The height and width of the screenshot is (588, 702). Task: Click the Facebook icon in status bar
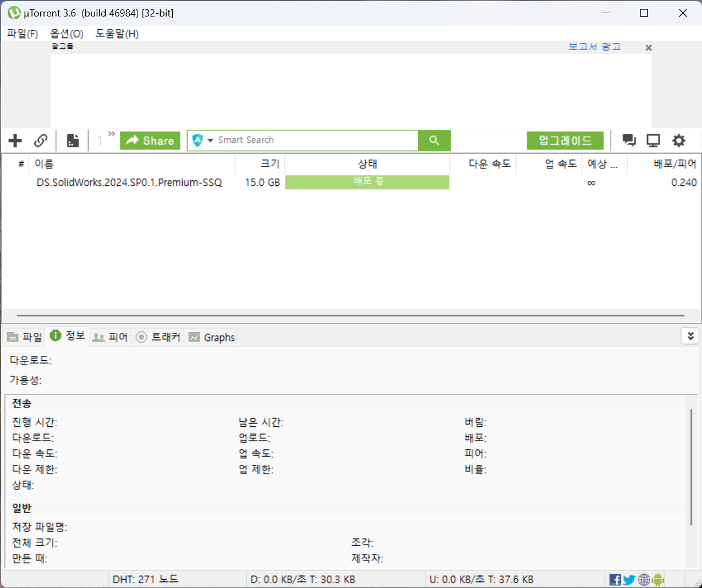tap(615, 579)
